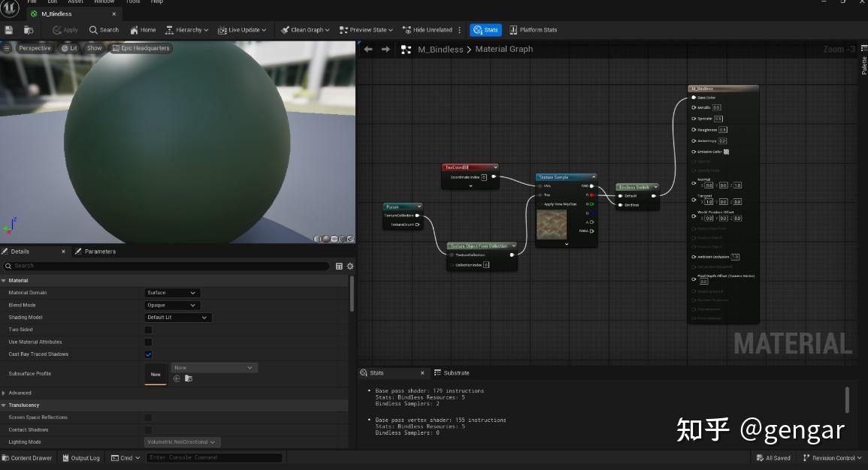Toggle the Screen Space Reflections checkbox
The image size is (868, 470).
148,417
